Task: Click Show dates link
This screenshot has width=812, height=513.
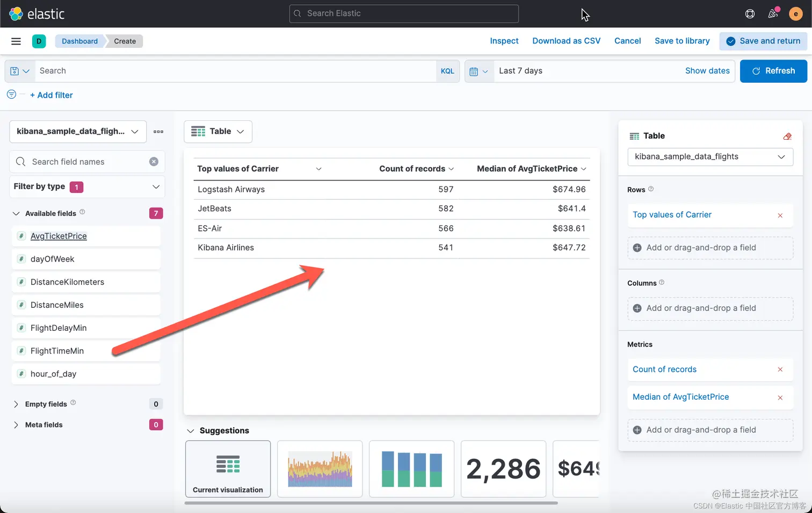Action: click(x=707, y=71)
